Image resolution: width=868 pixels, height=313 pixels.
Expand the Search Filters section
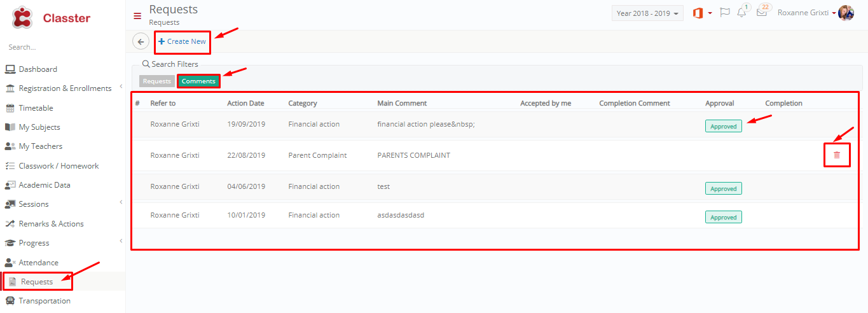click(170, 64)
